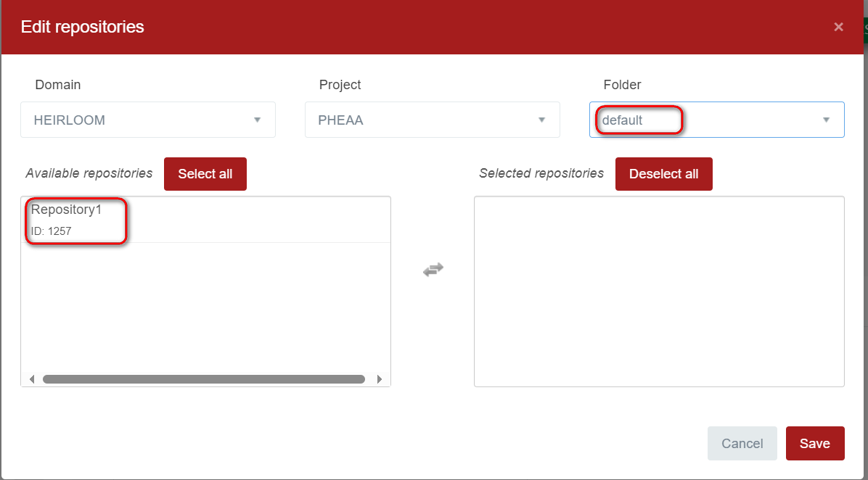The width and height of the screenshot is (868, 480).
Task: Expand the HEIRLOOM domain selector
Action: (x=148, y=120)
